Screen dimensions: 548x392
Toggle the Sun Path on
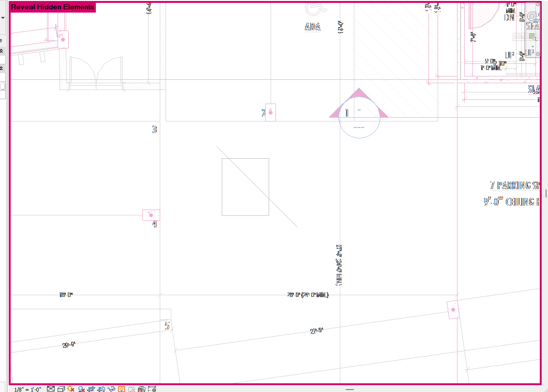coord(70,388)
